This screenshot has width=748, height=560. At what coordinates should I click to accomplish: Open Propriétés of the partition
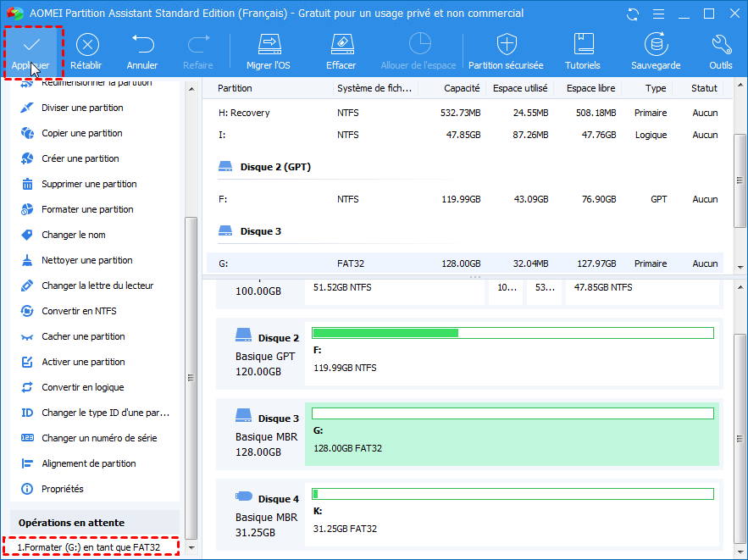62,489
